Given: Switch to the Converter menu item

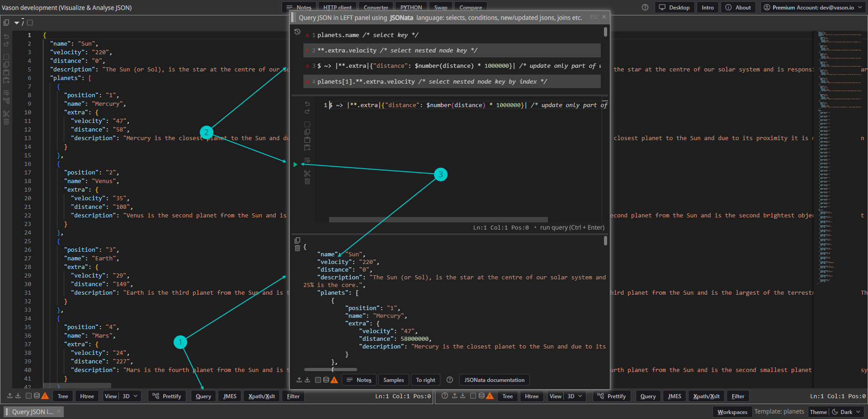Looking at the screenshot, I should 376,8.
